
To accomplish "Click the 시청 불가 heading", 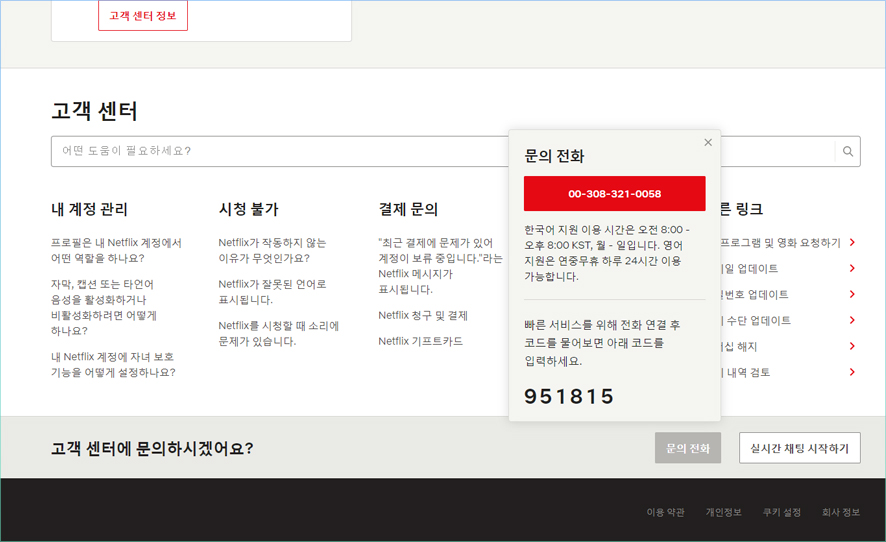I will point(249,209).
